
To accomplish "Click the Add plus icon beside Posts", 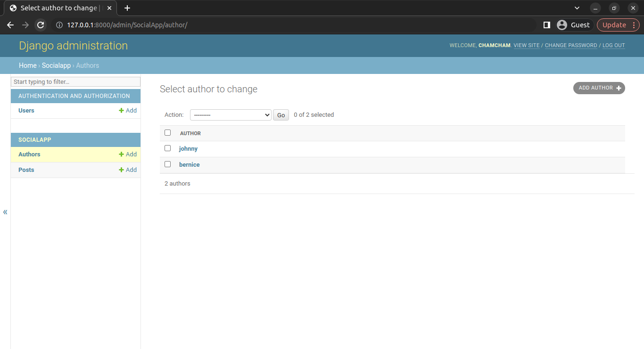I will click(121, 170).
